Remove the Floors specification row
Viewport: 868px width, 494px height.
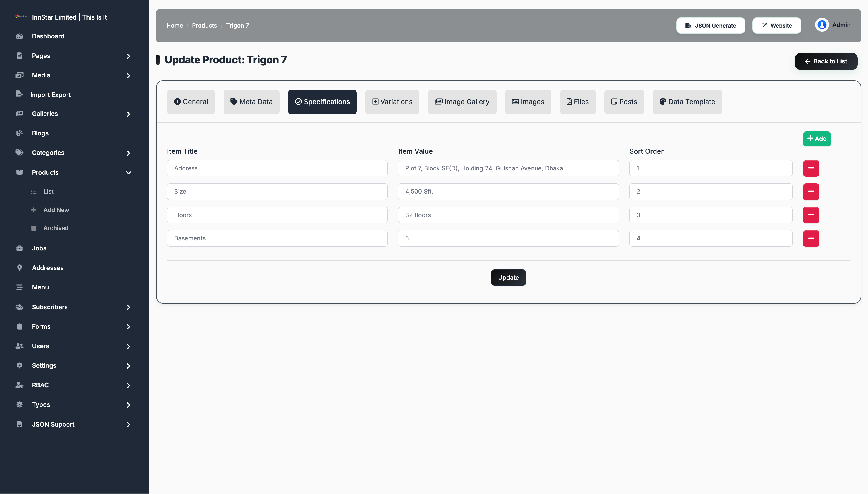click(811, 215)
